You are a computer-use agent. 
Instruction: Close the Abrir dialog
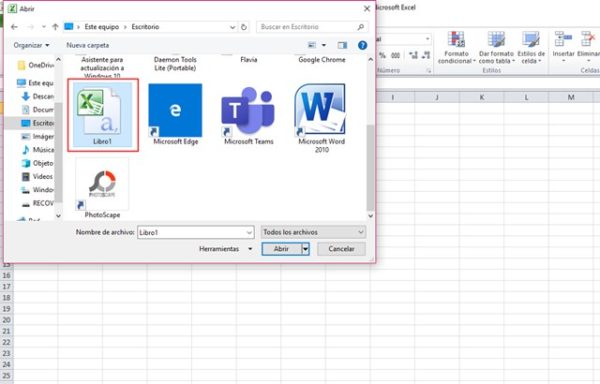click(367, 8)
